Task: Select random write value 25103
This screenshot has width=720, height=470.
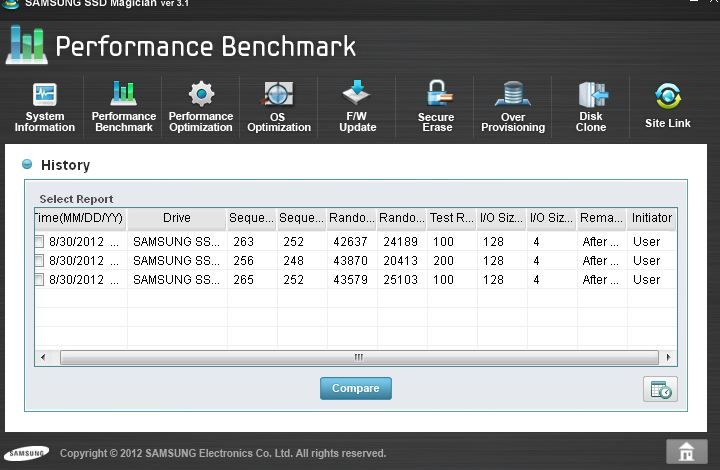Action: click(x=400, y=280)
